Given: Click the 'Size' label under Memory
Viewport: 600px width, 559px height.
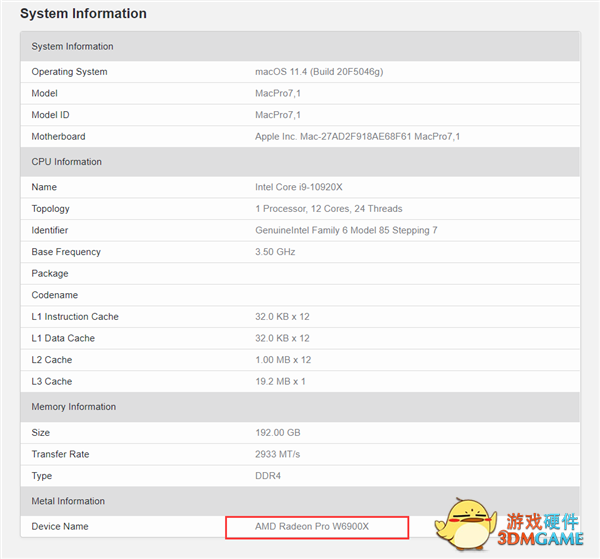Looking at the screenshot, I should tap(41, 432).
